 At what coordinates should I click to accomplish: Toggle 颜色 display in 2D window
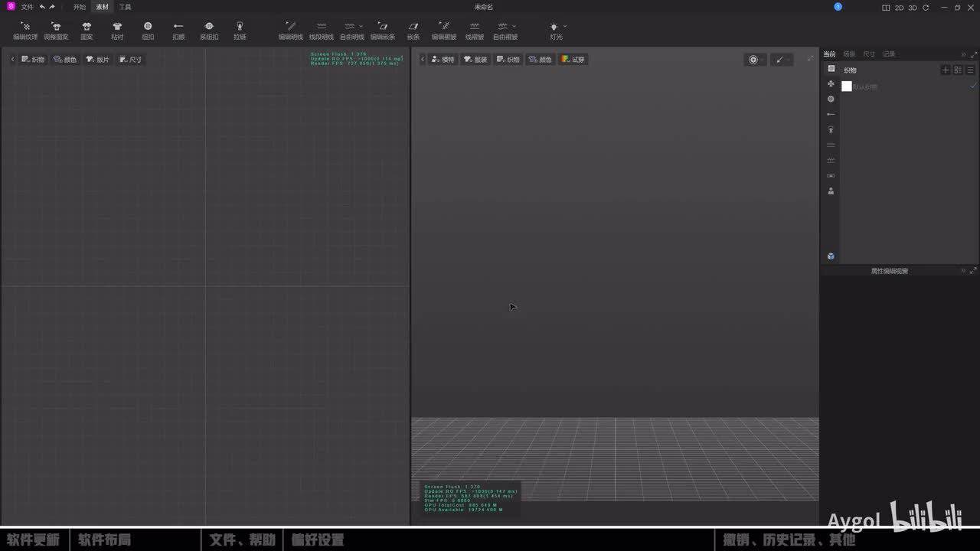tap(65, 59)
